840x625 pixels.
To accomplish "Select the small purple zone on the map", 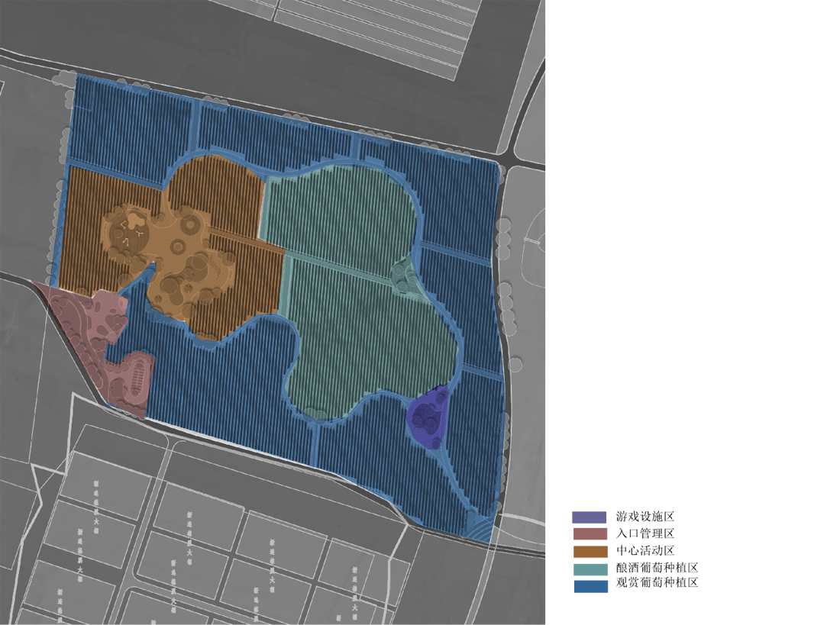I will [x=428, y=417].
